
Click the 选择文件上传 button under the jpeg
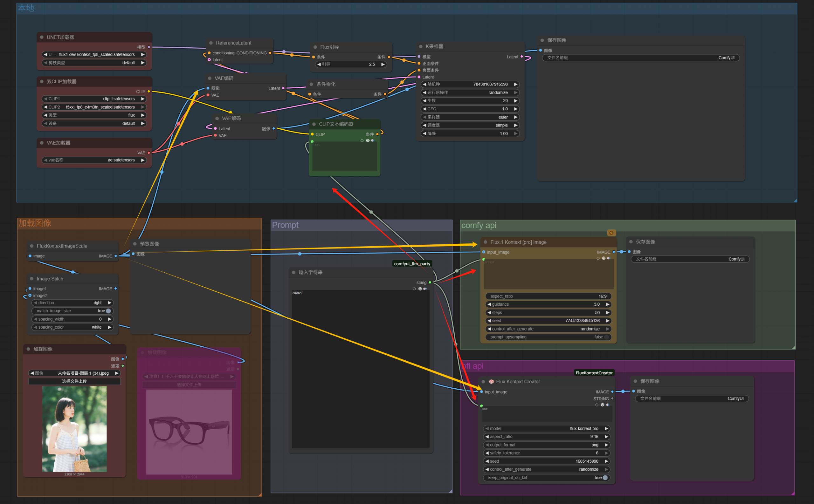pos(74,381)
